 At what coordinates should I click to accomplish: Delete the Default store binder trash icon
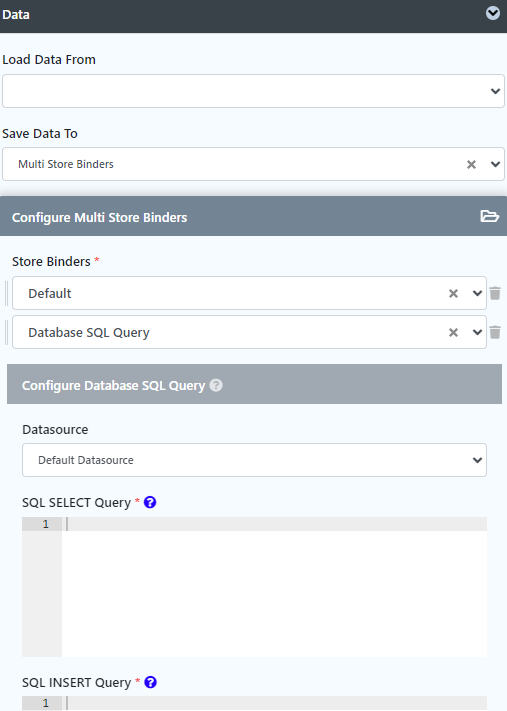coord(495,293)
